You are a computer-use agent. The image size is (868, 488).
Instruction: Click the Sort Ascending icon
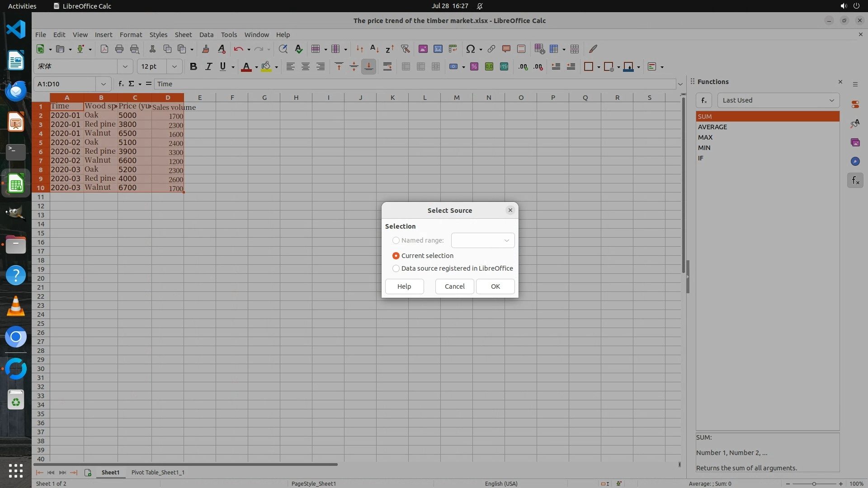[x=374, y=49]
